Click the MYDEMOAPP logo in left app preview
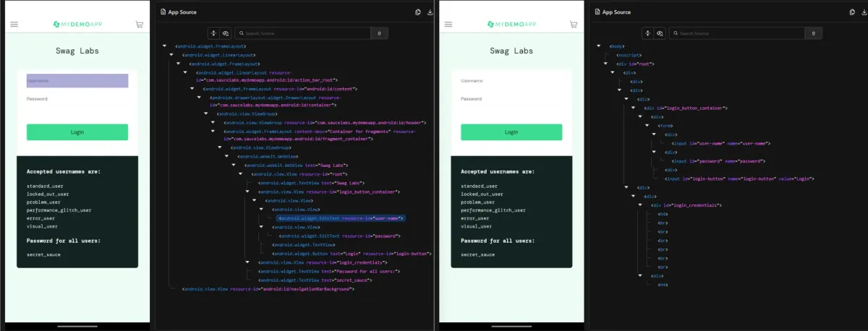Viewport: 868px width, 331px height. coord(78,24)
